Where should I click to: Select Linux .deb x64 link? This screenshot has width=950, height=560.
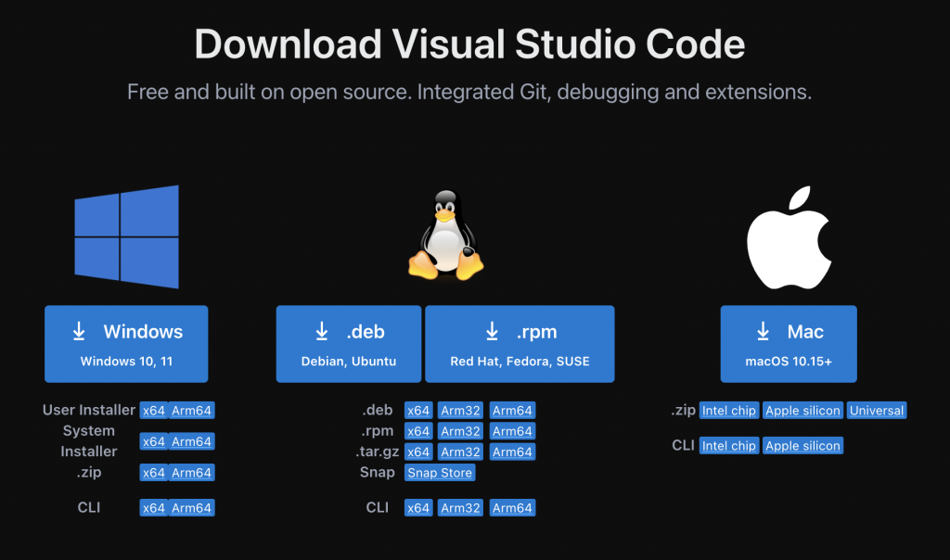[418, 411]
